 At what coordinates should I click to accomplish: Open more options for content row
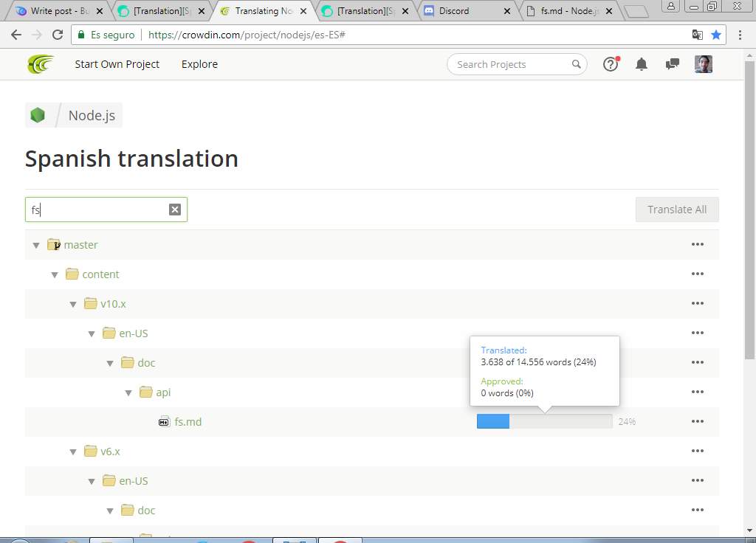point(698,274)
